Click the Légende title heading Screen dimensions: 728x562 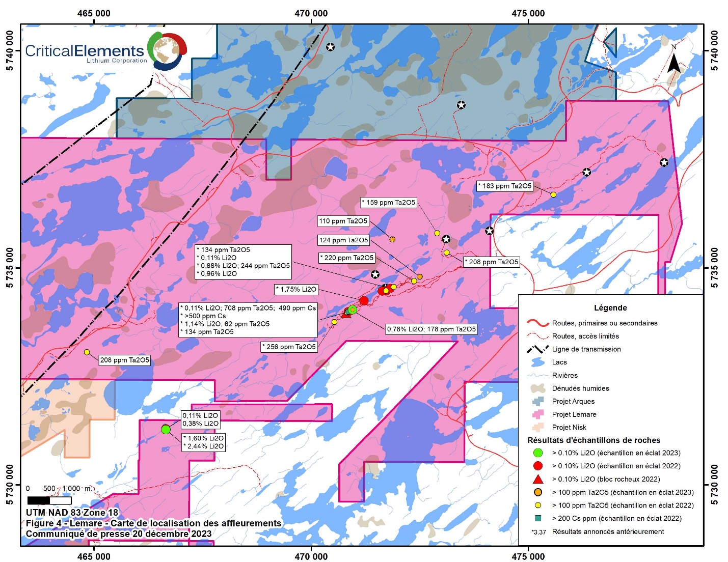click(610, 308)
